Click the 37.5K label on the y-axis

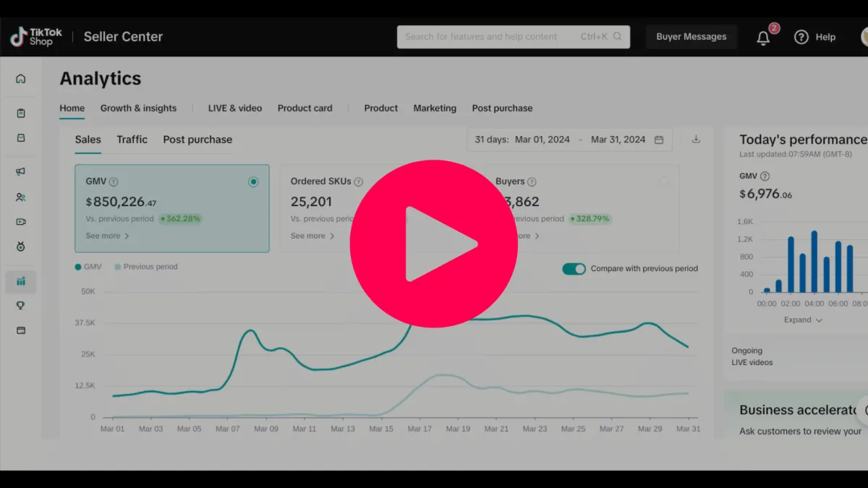click(85, 322)
